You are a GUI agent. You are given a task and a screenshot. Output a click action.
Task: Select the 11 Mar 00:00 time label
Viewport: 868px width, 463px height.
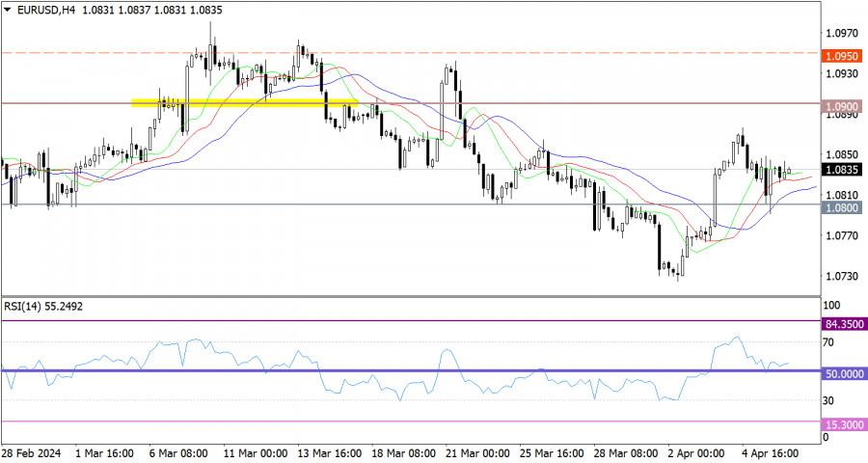pos(256,453)
